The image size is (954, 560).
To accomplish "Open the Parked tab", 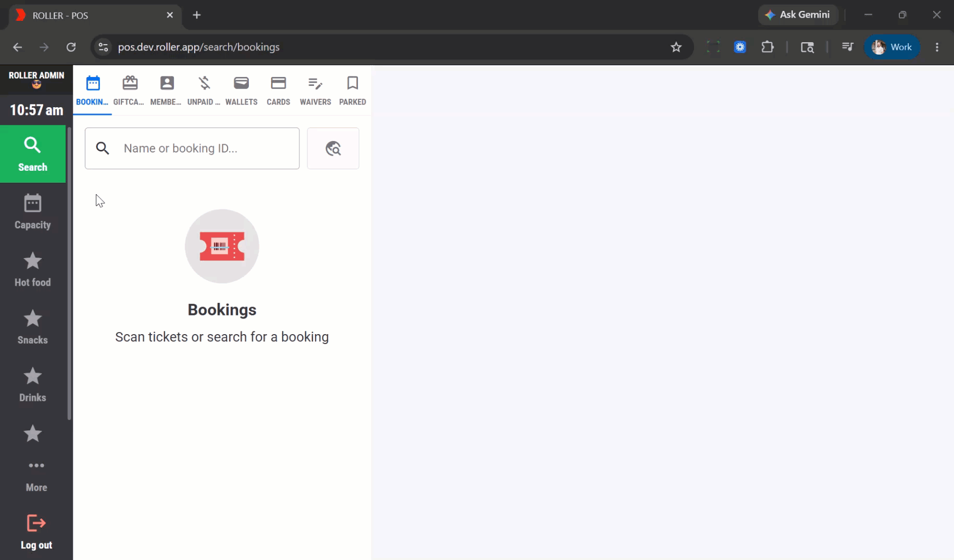I will (353, 91).
